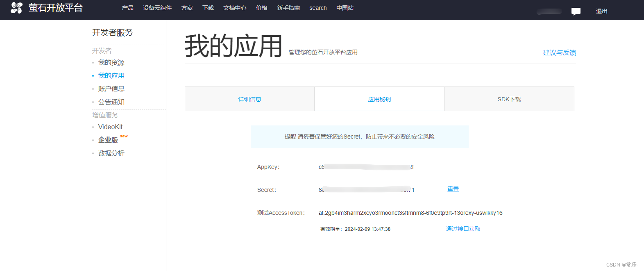Open the 建议与反馈 link
Image resolution: width=644 pixels, height=271 pixels.
coord(559,52)
